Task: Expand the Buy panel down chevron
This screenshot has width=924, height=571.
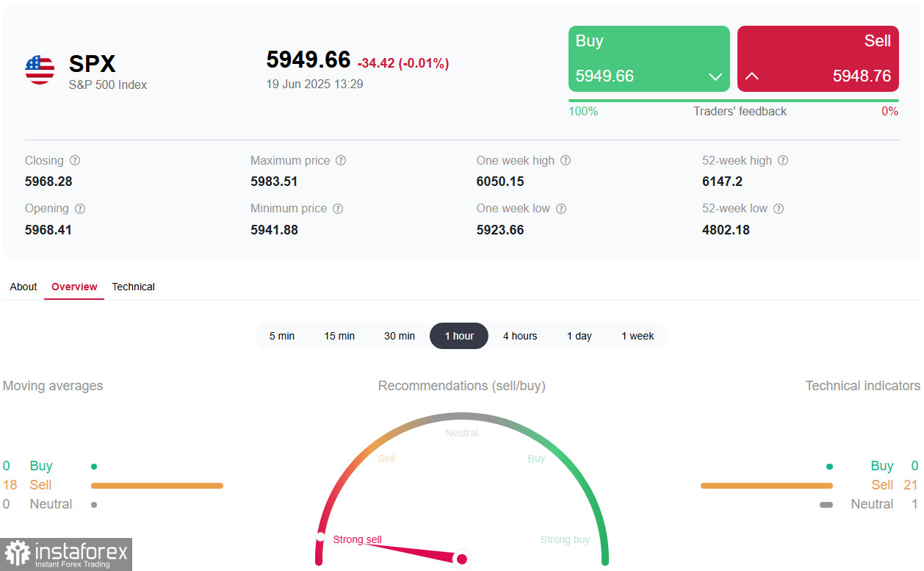Action: click(x=715, y=76)
